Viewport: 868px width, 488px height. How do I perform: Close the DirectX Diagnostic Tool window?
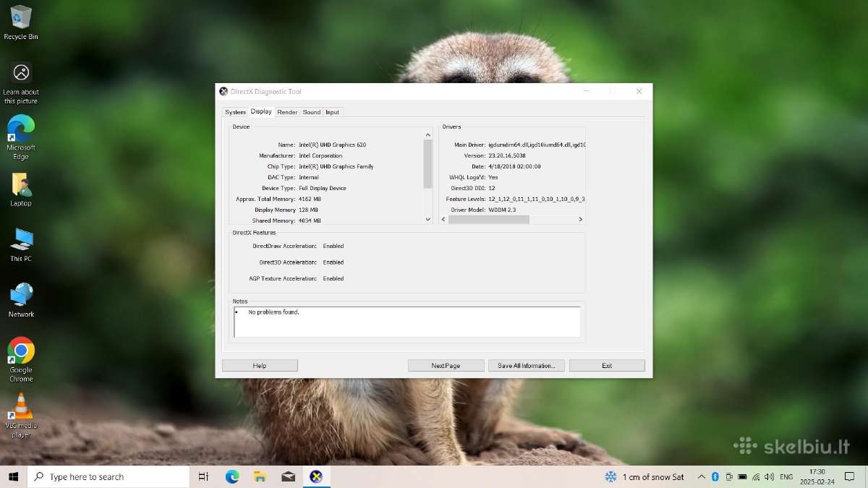639,92
